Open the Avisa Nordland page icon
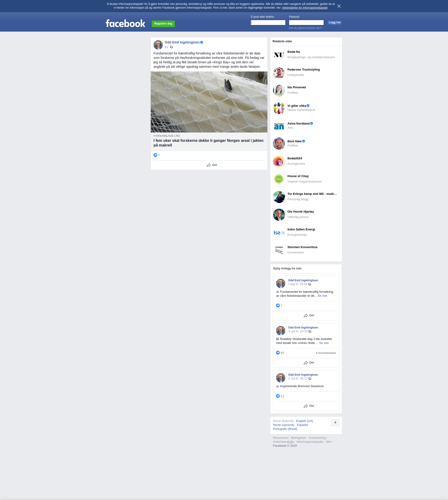 [x=279, y=126]
